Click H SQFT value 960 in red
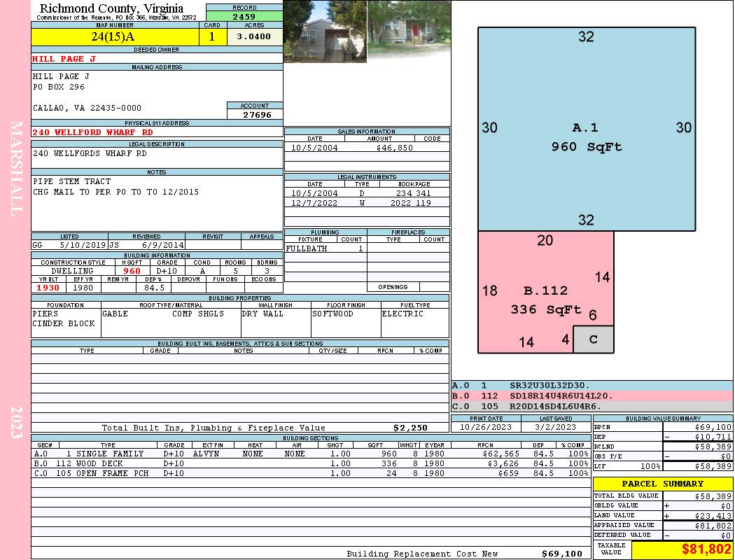Image resolution: width=735 pixels, height=560 pixels. coord(132,271)
